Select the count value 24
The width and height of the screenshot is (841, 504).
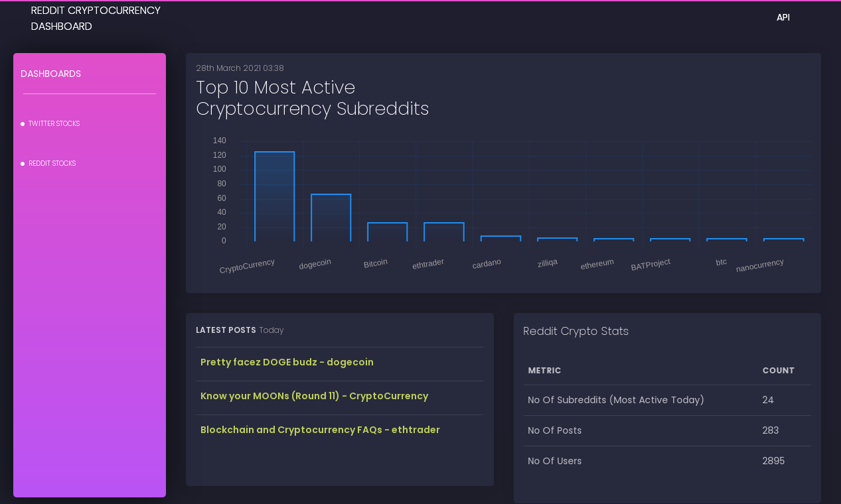pos(768,400)
